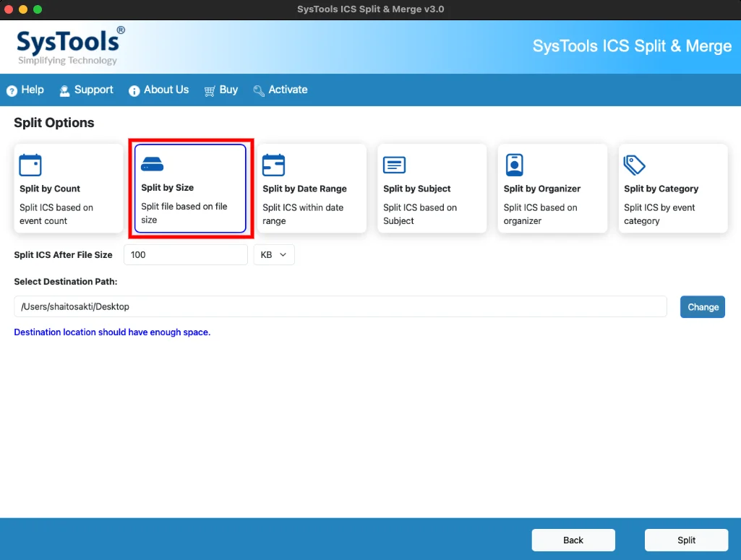Click the Activate key icon
Screen dimensions: 741x560
tap(259, 90)
